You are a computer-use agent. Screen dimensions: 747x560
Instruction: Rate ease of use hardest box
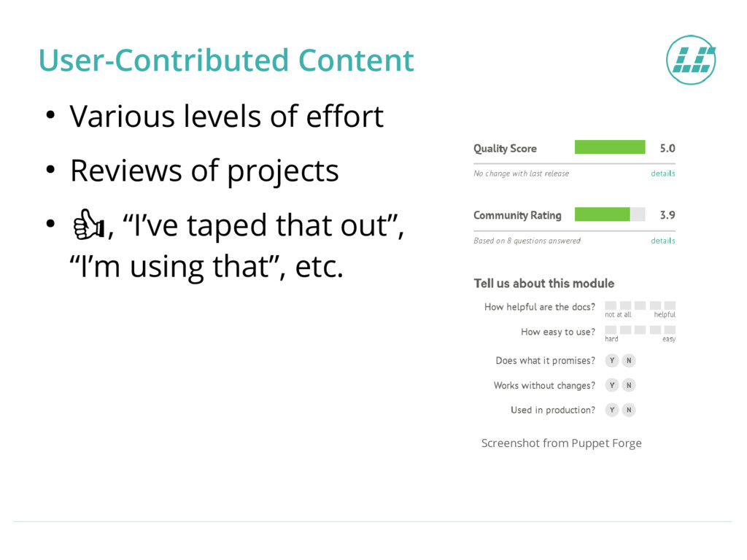[611, 330]
